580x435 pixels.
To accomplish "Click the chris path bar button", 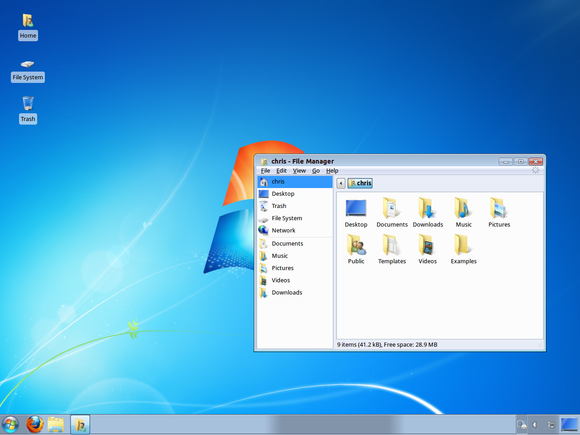I will pos(360,183).
